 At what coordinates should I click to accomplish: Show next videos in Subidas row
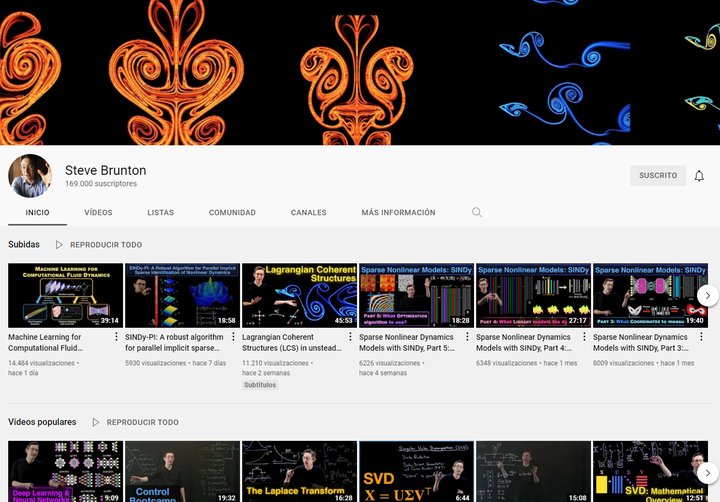708,295
